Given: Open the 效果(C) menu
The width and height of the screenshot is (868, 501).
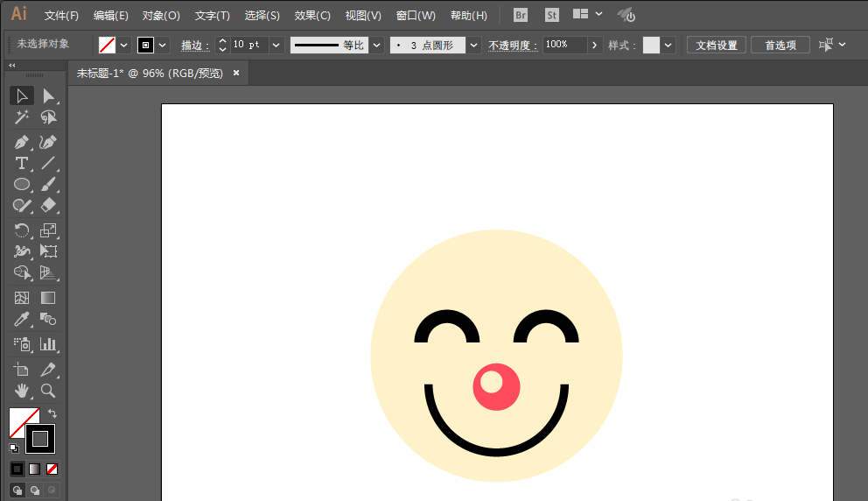Looking at the screenshot, I should (x=312, y=16).
